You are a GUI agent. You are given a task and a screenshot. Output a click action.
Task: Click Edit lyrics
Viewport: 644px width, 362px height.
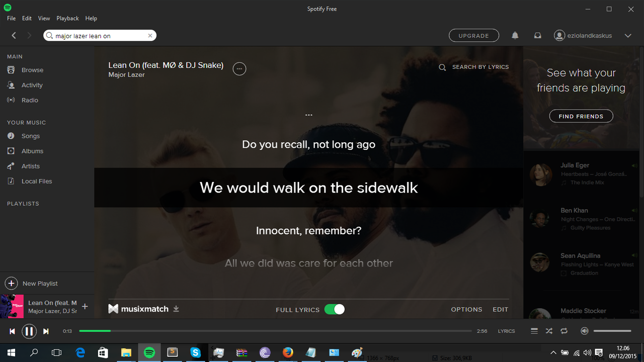point(500,309)
